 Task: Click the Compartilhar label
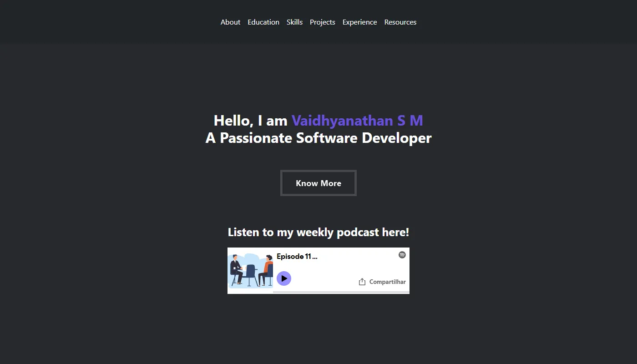(387, 282)
